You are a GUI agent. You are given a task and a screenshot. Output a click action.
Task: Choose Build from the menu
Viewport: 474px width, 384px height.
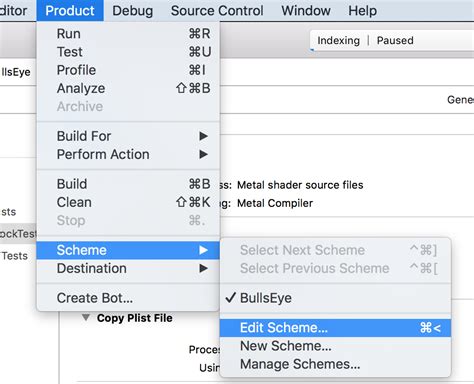pos(128,184)
